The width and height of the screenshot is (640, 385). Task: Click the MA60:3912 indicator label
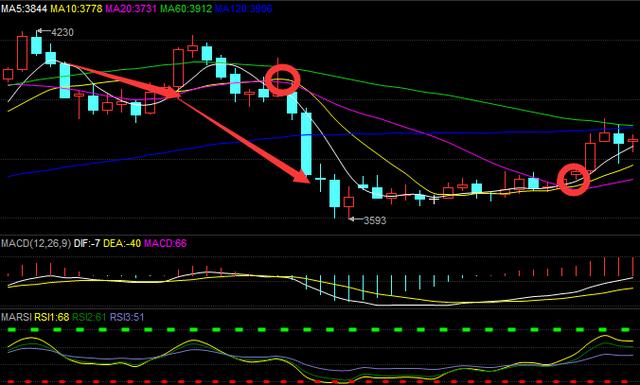(x=186, y=8)
